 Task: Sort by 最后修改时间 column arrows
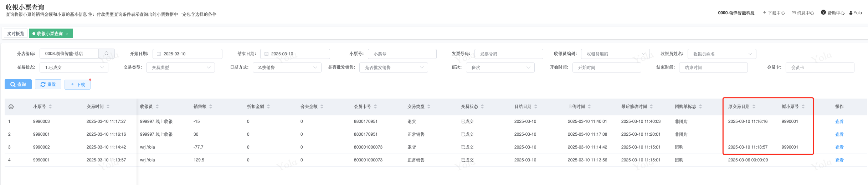pos(651,106)
